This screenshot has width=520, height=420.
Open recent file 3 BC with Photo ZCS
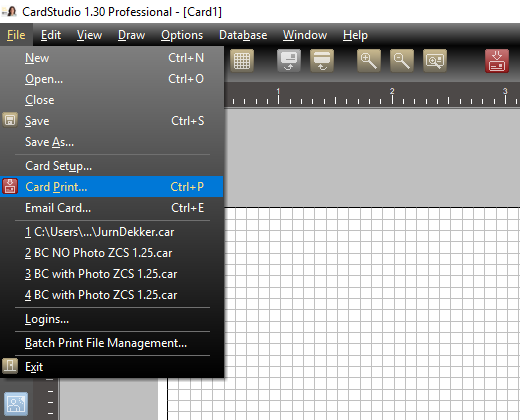coord(112,274)
